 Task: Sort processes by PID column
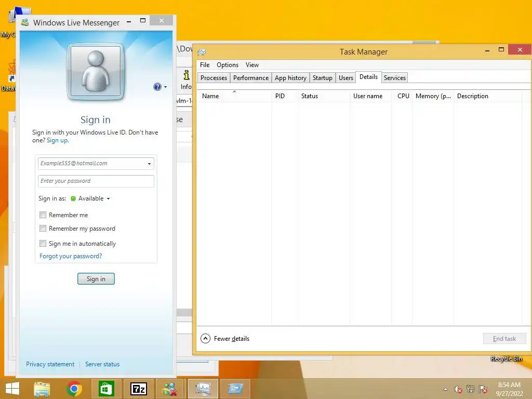tap(285, 96)
